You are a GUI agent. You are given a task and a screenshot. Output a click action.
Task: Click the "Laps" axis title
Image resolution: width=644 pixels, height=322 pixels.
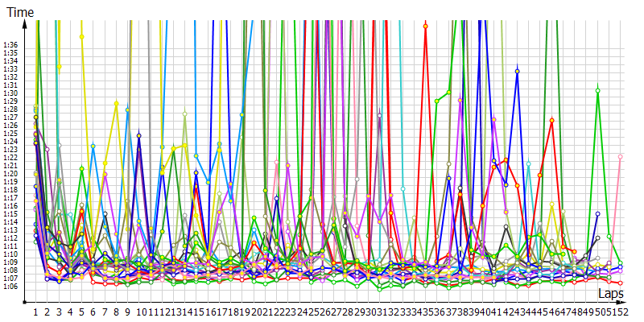(610, 294)
